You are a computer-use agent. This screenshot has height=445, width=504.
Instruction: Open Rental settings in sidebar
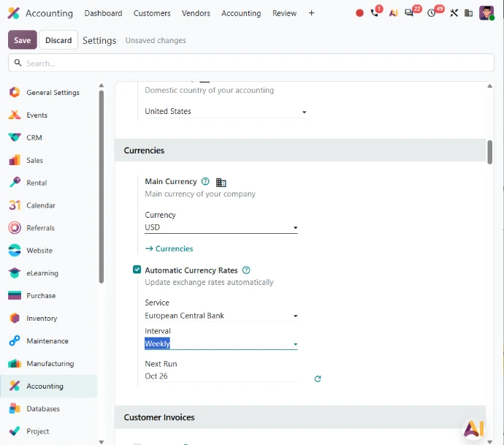48,183
